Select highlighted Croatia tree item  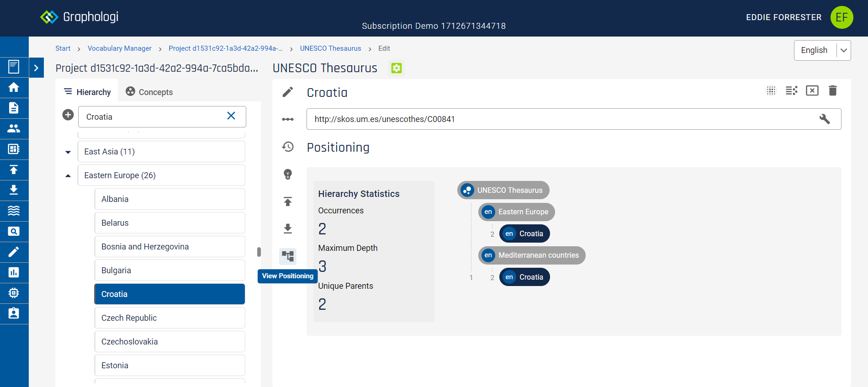point(169,294)
